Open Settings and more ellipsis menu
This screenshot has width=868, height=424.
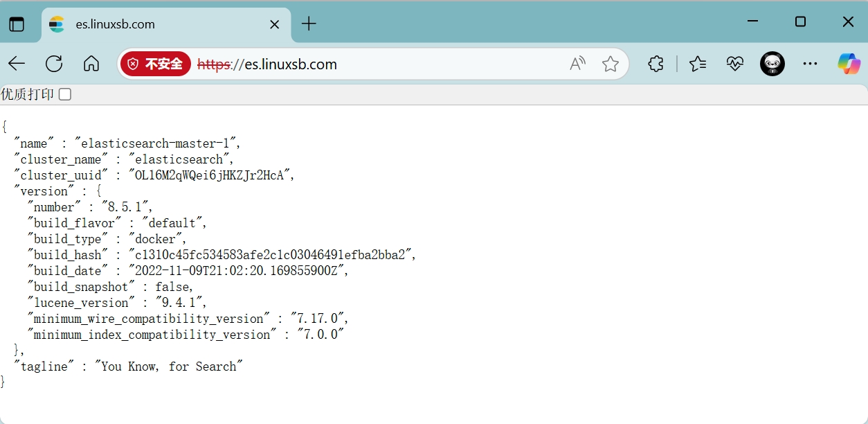(x=811, y=64)
